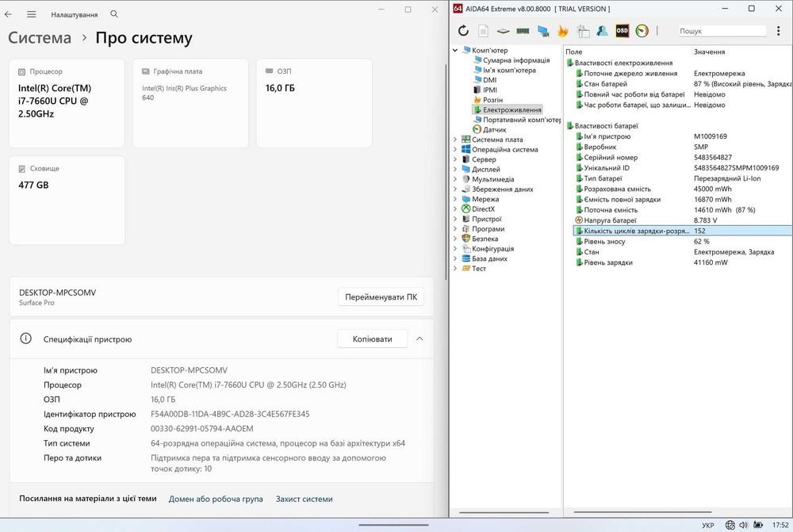Select the Рівень зносу row
Viewport: 793px width, 532px height.
click(x=683, y=241)
